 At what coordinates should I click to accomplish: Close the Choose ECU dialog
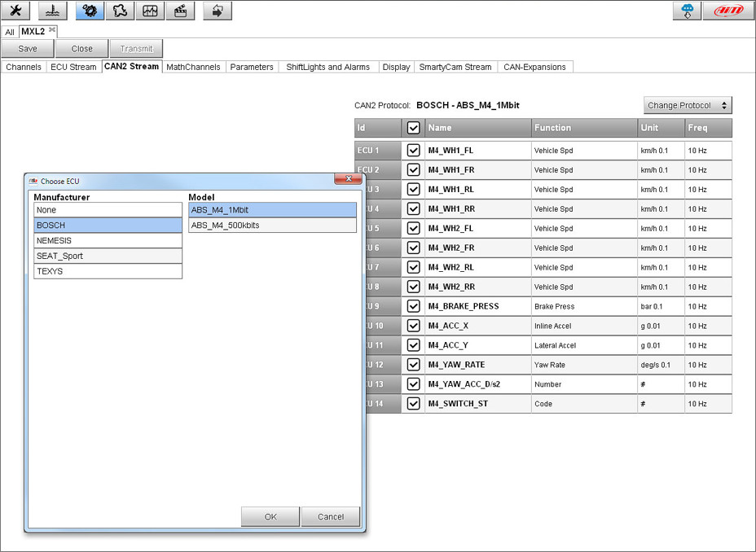[349, 178]
